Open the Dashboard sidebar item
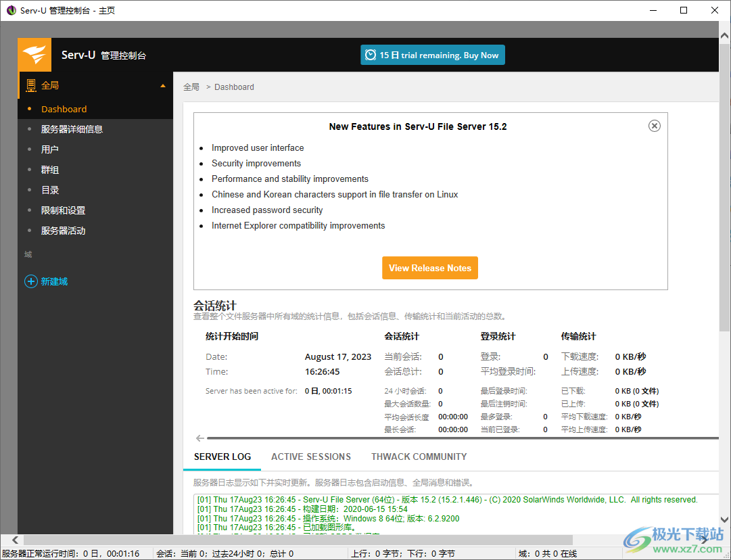Image resolution: width=731 pixels, height=560 pixels. [x=64, y=109]
